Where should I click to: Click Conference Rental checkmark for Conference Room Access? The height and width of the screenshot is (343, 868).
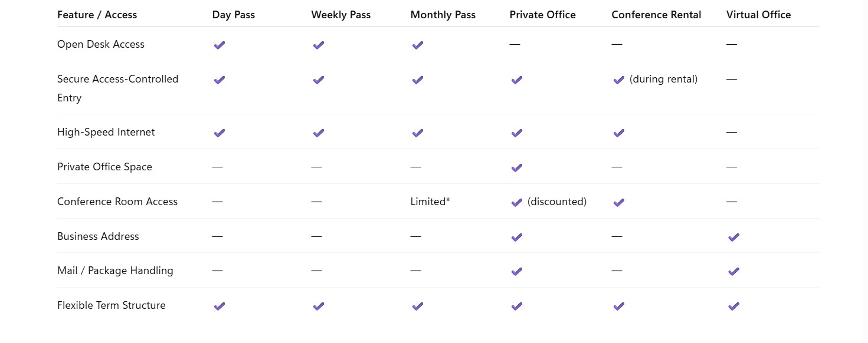[618, 202]
